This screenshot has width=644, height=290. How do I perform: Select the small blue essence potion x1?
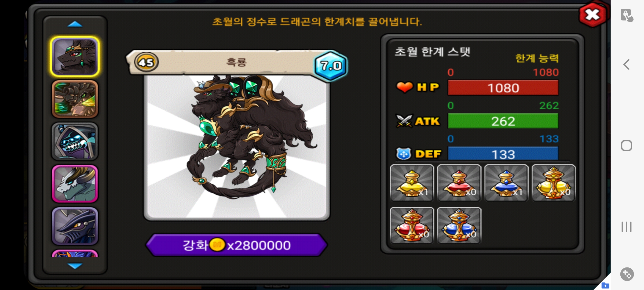click(x=506, y=183)
